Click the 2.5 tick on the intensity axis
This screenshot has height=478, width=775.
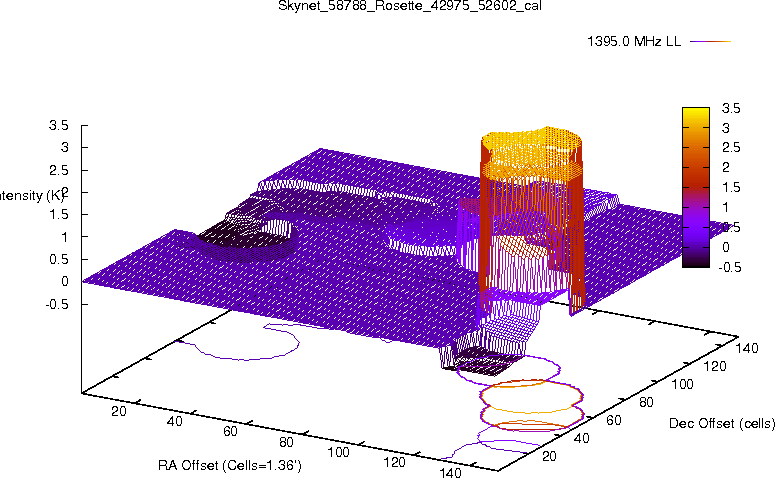click(x=58, y=170)
